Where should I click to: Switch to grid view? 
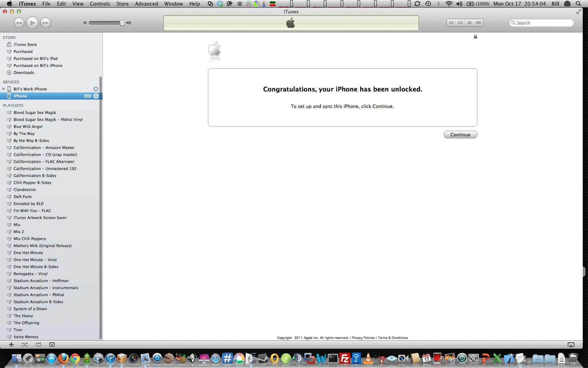[x=469, y=23]
